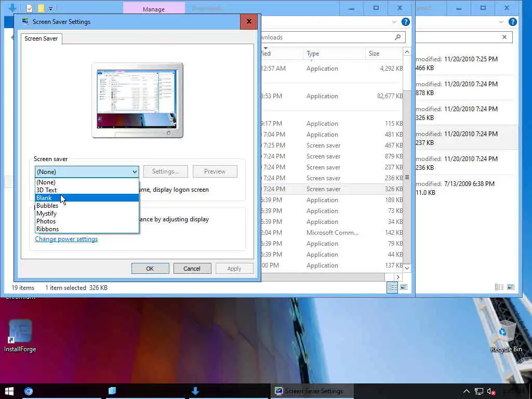The height and width of the screenshot is (399, 532).
Task: Click the download arrow taskbar icon
Action: [195, 391]
